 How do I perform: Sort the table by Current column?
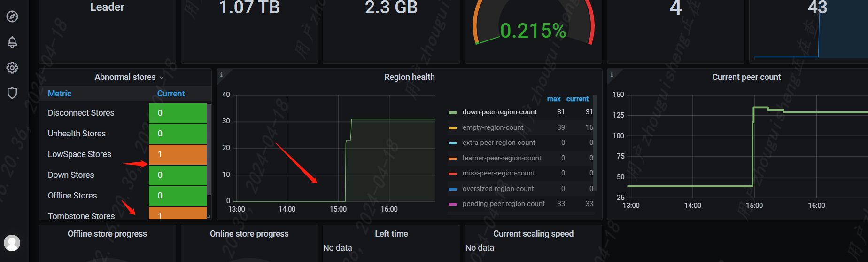pos(170,94)
